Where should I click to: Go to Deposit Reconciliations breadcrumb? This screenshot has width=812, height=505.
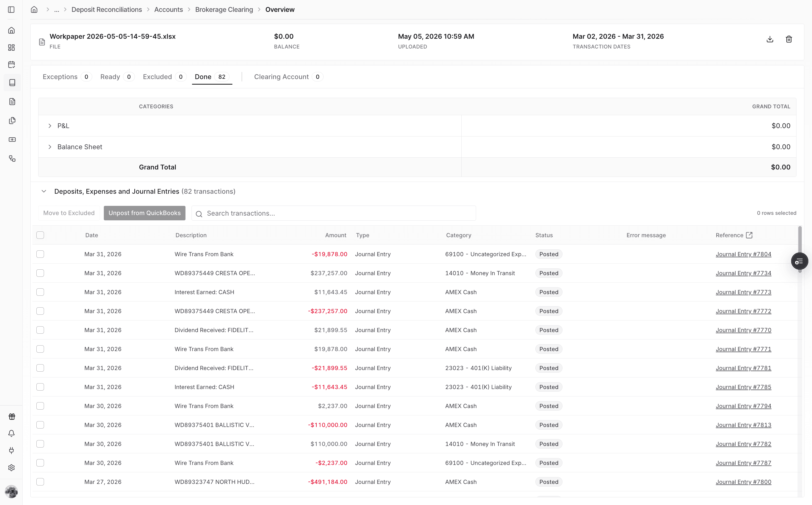[106, 10]
